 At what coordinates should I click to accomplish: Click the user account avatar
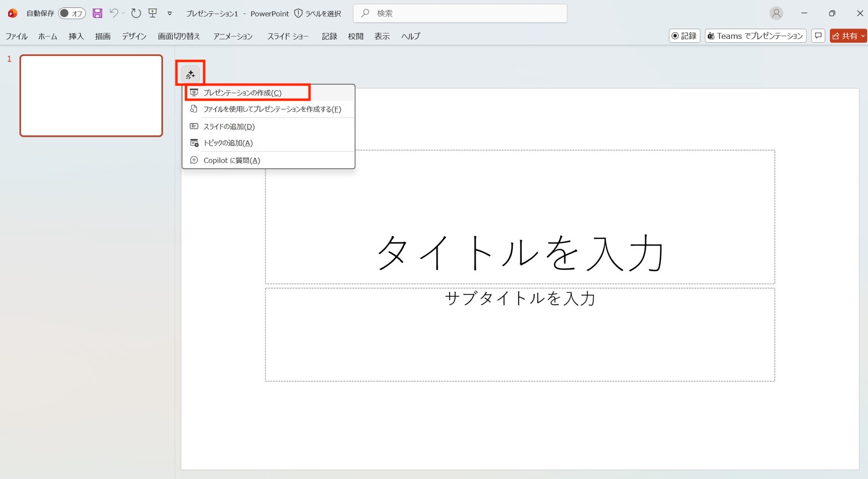[x=776, y=13]
